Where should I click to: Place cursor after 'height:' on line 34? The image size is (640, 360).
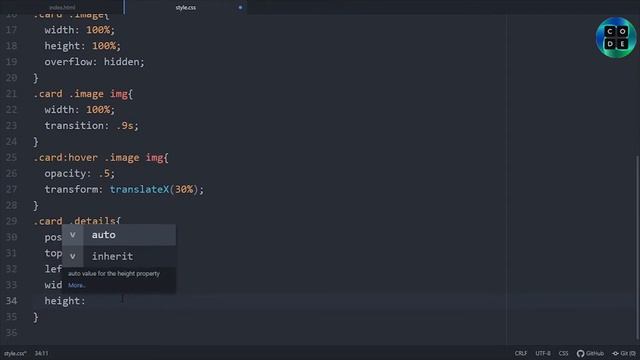pyautogui.click(x=87, y=301)
